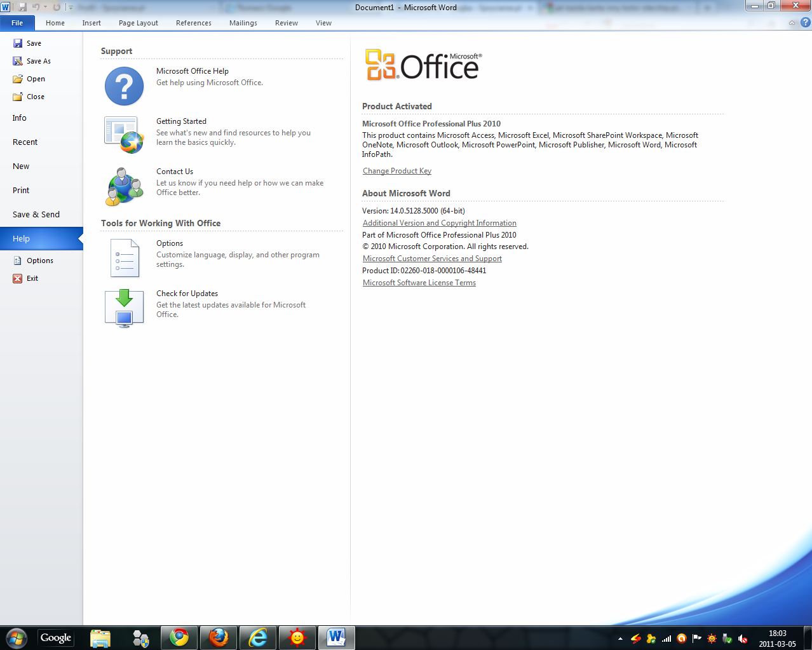Screen dimensions: 812x650
Task: Open the Action Center flag icon
Action: 697,639
